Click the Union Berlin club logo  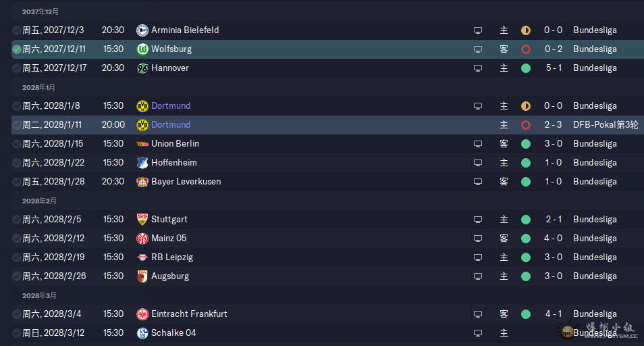(142, 144)
